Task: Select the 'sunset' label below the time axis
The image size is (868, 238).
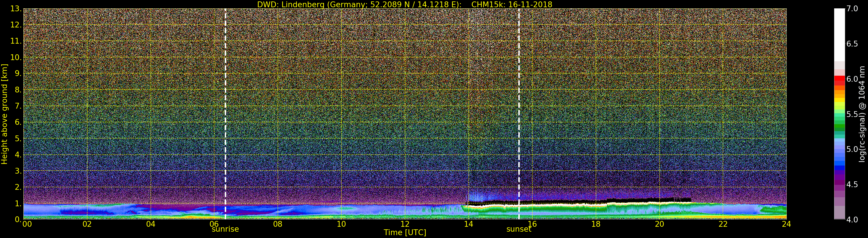Action: 519,229
